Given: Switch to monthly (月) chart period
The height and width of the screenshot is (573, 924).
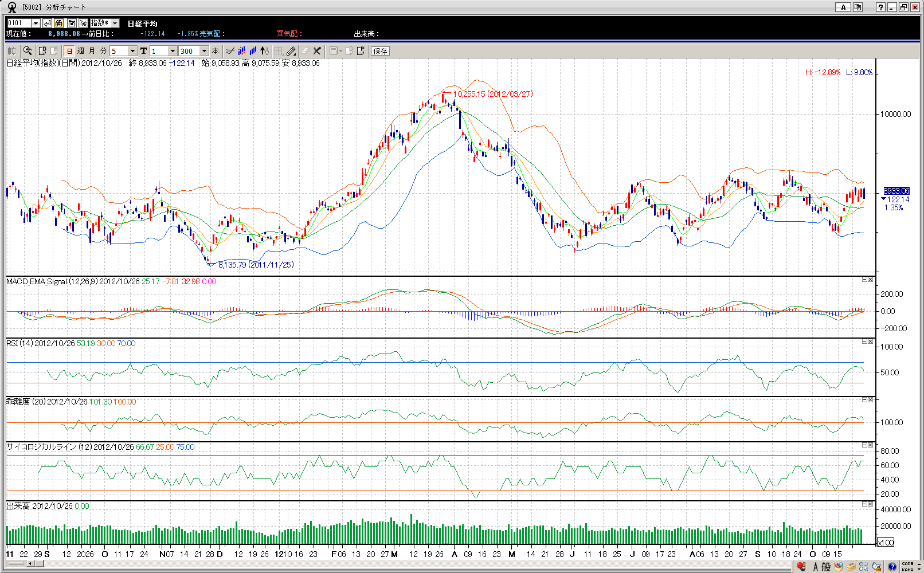Looking at the screenshot, I should tap(92, 51).
